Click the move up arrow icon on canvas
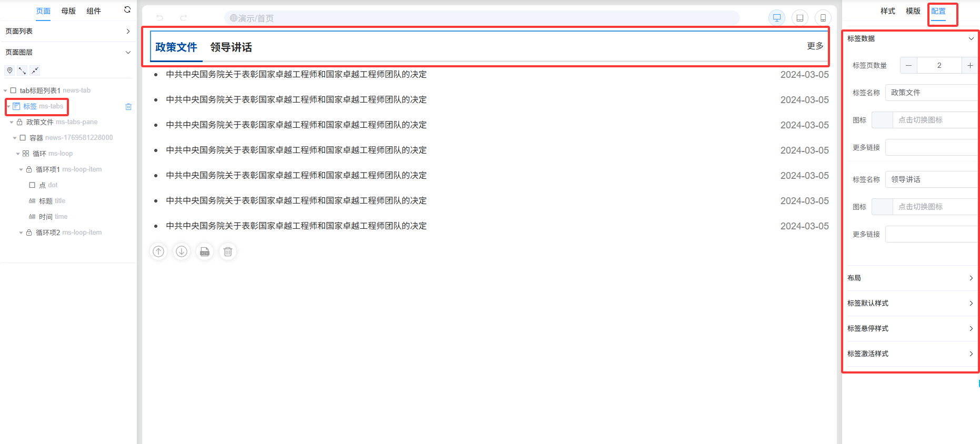Image resolution: width=980 pixels, height=444 pixels. tap(158, 252)
